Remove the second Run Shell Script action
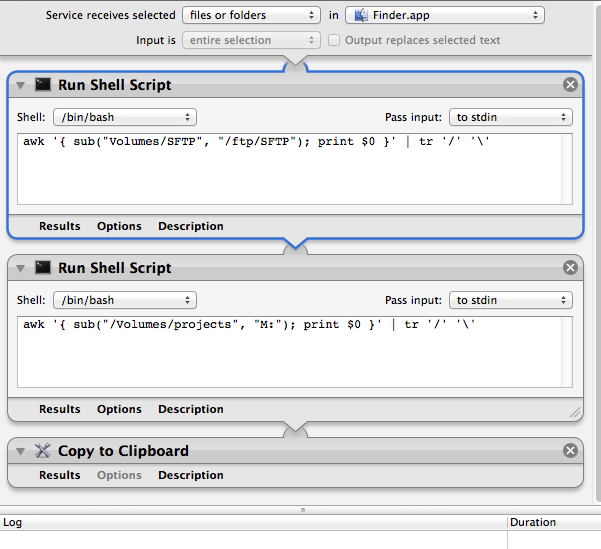 (x=570, y=267)
